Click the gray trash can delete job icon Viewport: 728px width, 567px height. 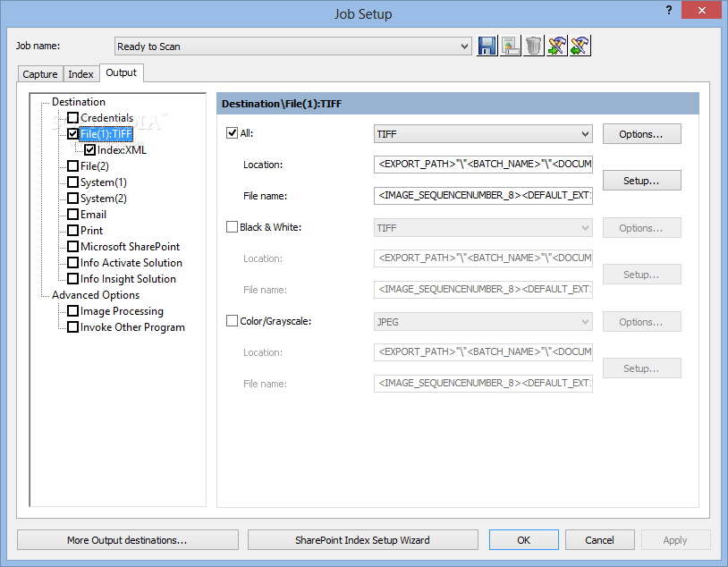click(533, 46)
